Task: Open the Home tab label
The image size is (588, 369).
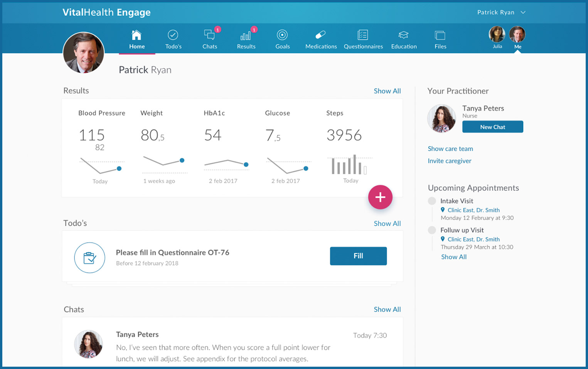Action: click(137, 47)
